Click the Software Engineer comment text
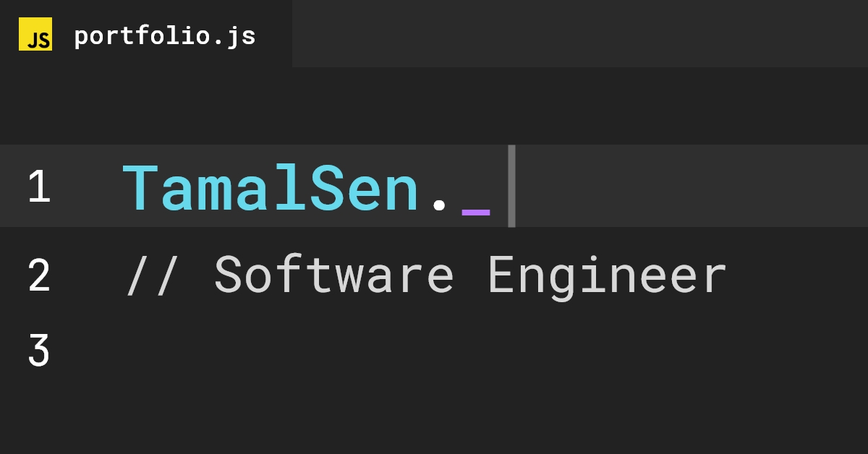The width and height of the screenshot is (868, 454). (470, 275)
